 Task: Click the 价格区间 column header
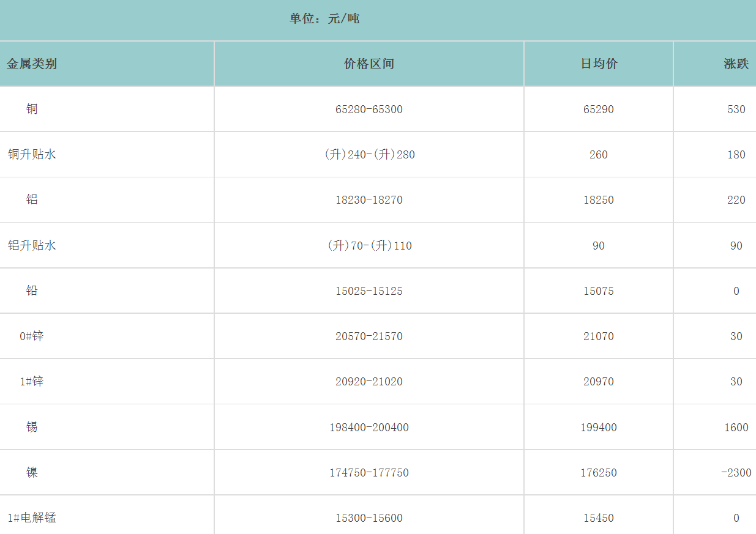coord(369,64)
